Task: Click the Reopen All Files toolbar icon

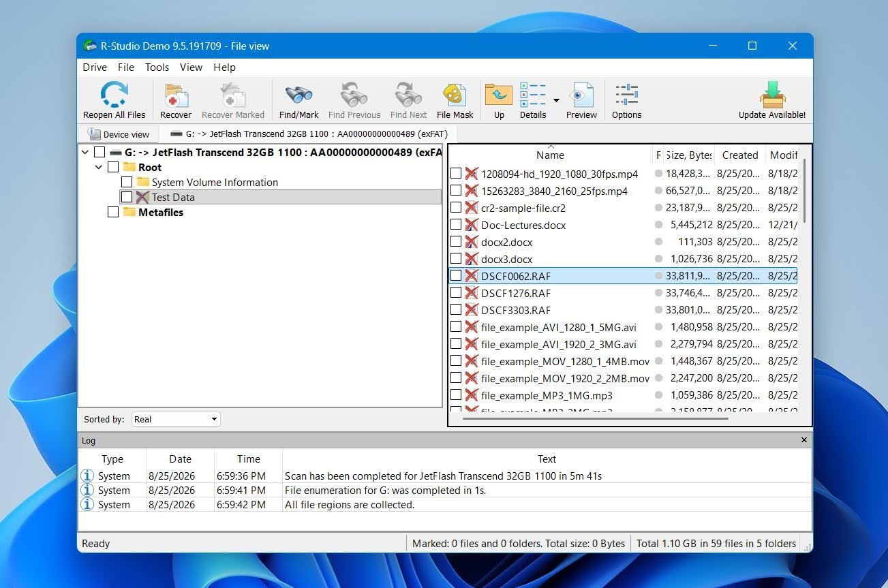Action: tap(114, 95)
